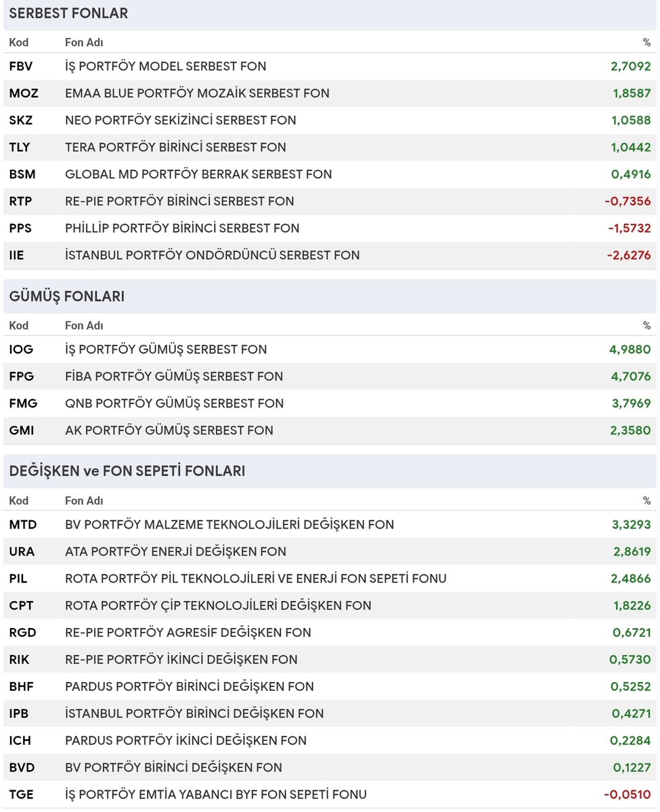Select the IPB fund code

(x=19, y=715)
